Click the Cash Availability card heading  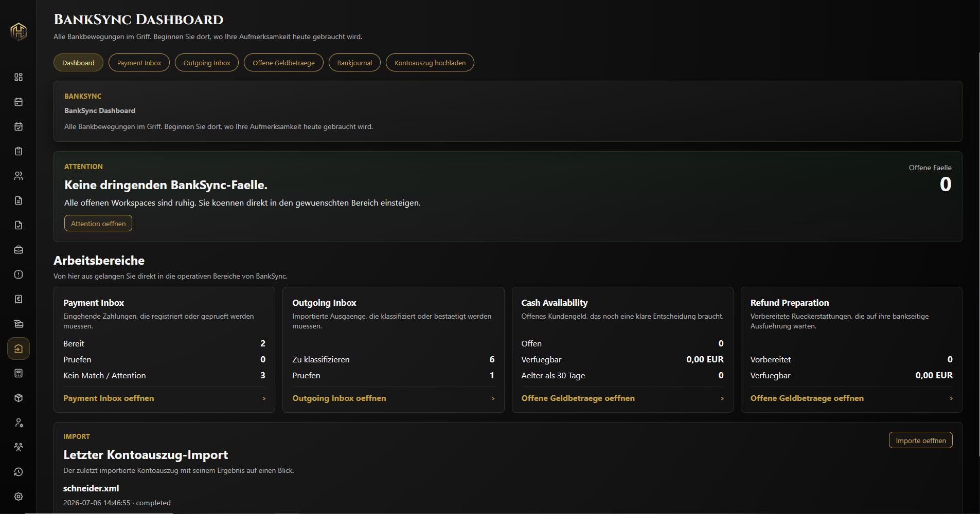554,303
